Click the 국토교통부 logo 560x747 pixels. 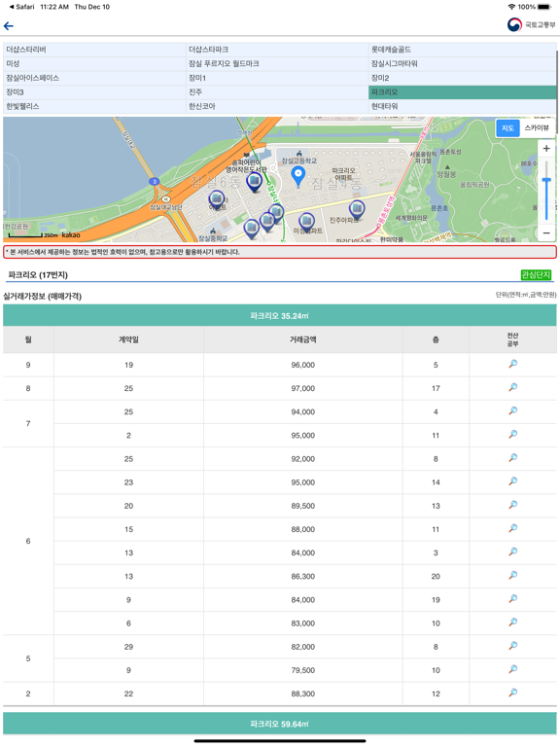[x=531, y=24]
